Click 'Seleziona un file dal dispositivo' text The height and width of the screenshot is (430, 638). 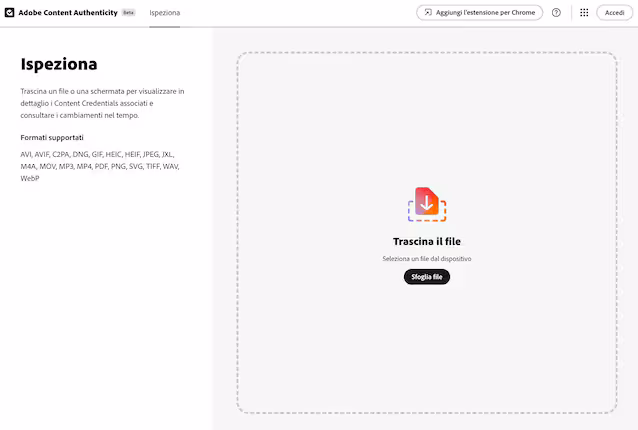pyautogui.click(x=427, y=258)
